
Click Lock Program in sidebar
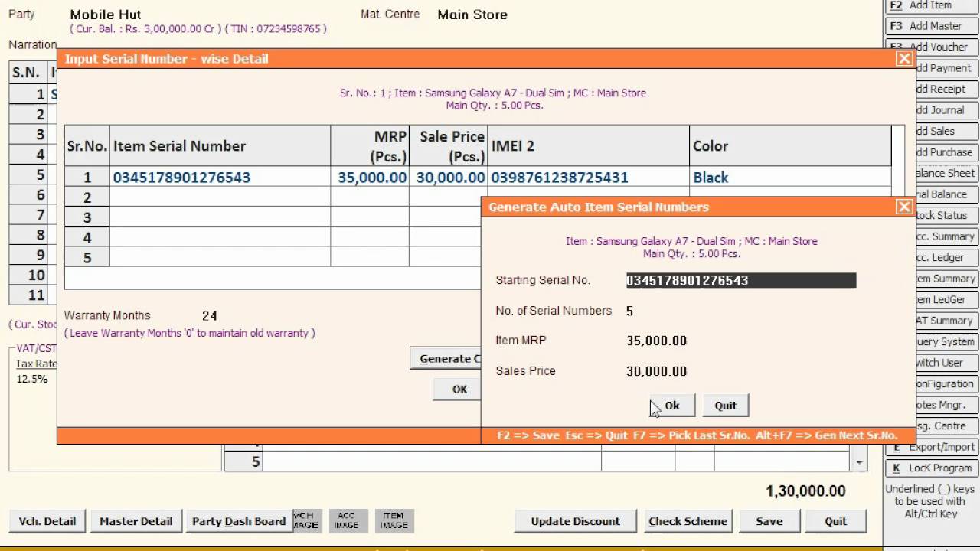tap(932, 468)
